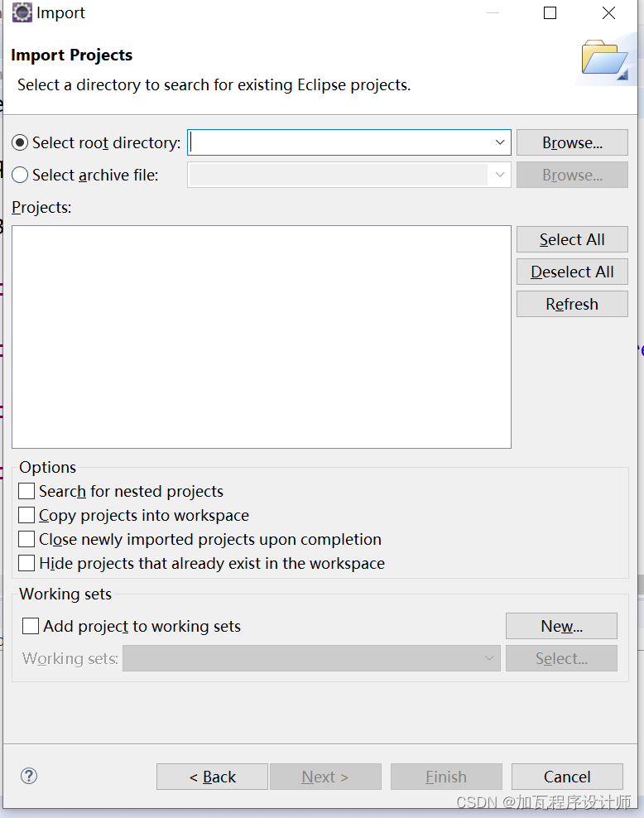The width and height of the screenshot is (644, 818).
Task: Go back with the < Back button
Action: tap(212, 777)
